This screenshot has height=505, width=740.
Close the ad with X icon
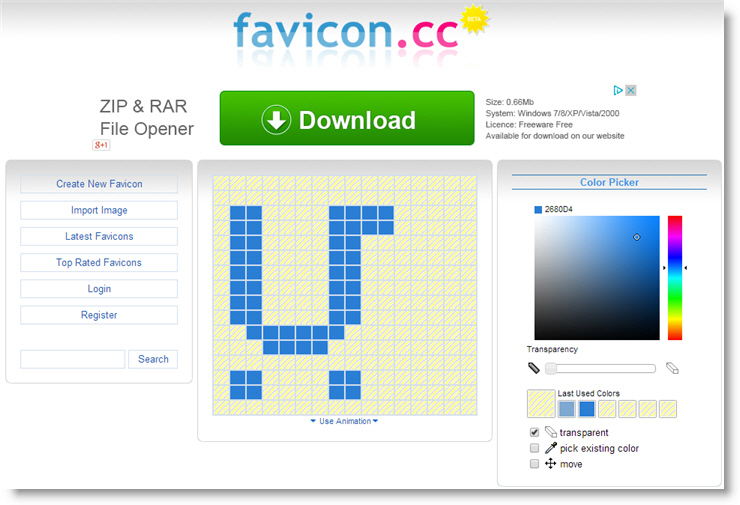pos(631,90)
